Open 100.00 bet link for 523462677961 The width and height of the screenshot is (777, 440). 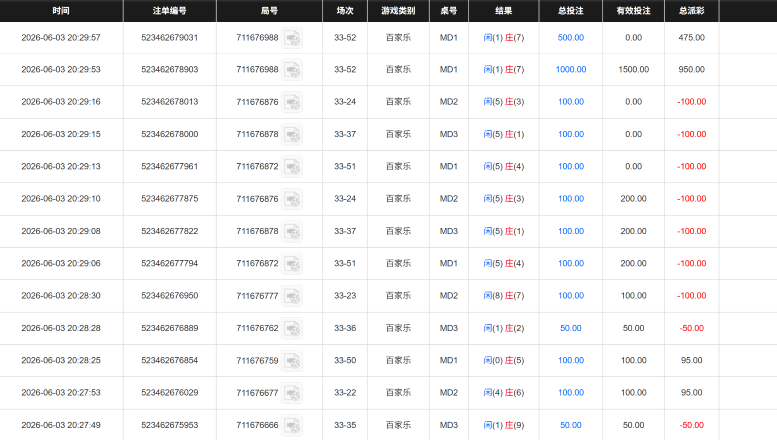tap(571, 166)
